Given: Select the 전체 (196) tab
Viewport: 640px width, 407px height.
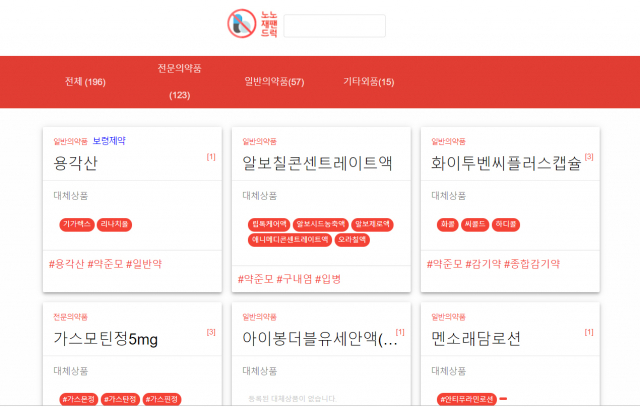Looking at the screenshot, I should tap(85, 82).
